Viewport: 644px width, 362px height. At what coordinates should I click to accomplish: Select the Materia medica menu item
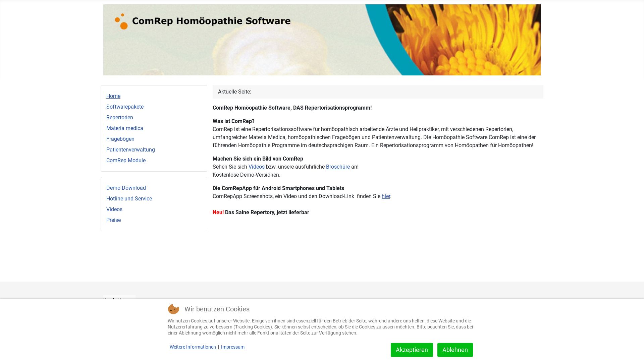pyautogui.click(x=124, y=128)
